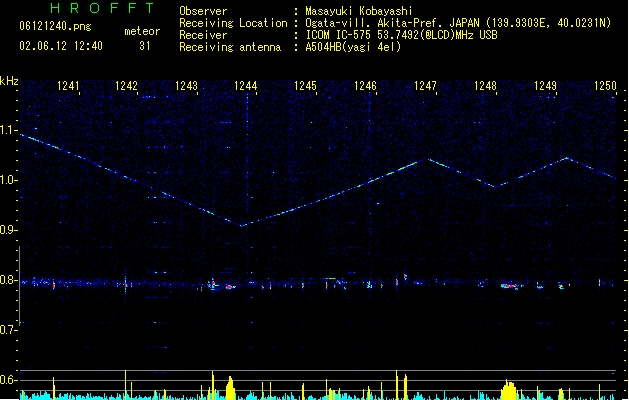The width and height of the screenshot is (629, 400).
Task: Select the ICOM IC-575 53.7492 MHz receiver text
Action: (x=402, y=35)
